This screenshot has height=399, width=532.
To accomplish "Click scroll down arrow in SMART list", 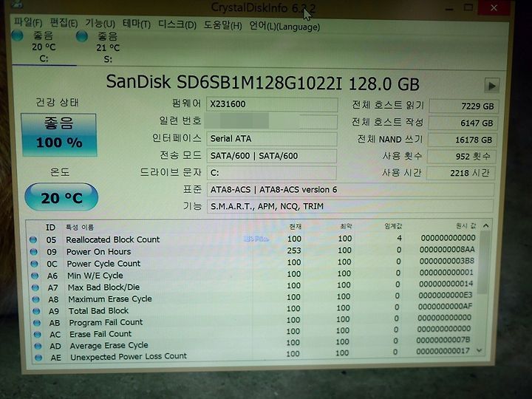I will 480,350.
